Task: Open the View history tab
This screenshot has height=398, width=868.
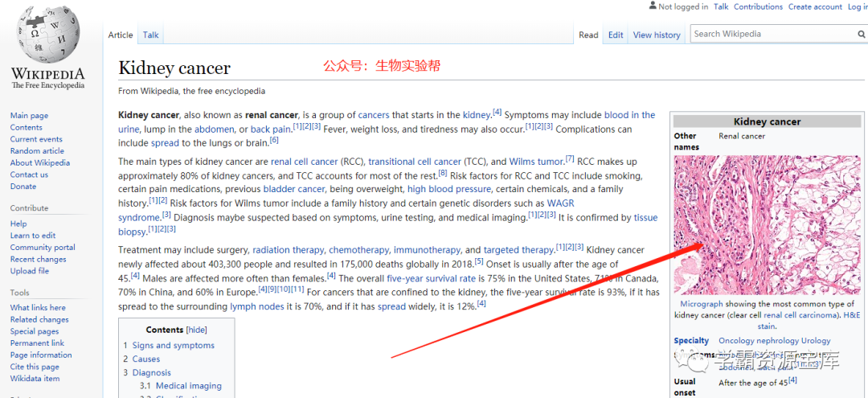Action: (657, 35)
